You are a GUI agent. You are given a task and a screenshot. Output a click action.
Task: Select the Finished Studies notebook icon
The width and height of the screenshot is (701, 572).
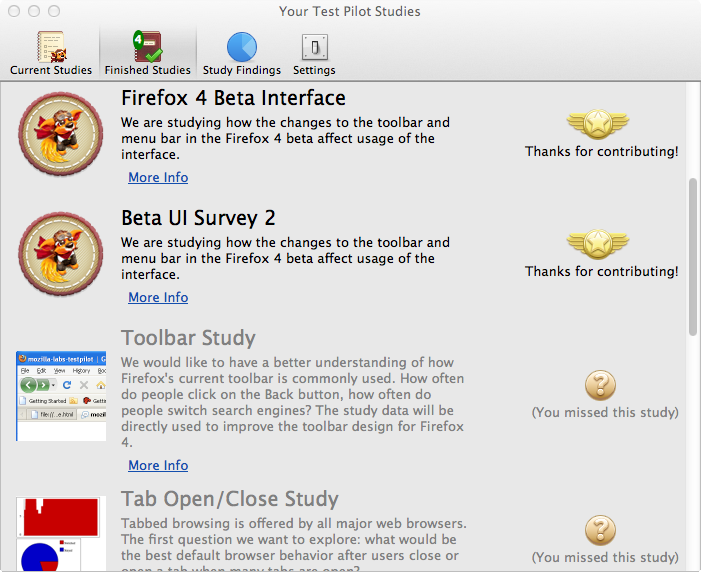coord(148,46)
